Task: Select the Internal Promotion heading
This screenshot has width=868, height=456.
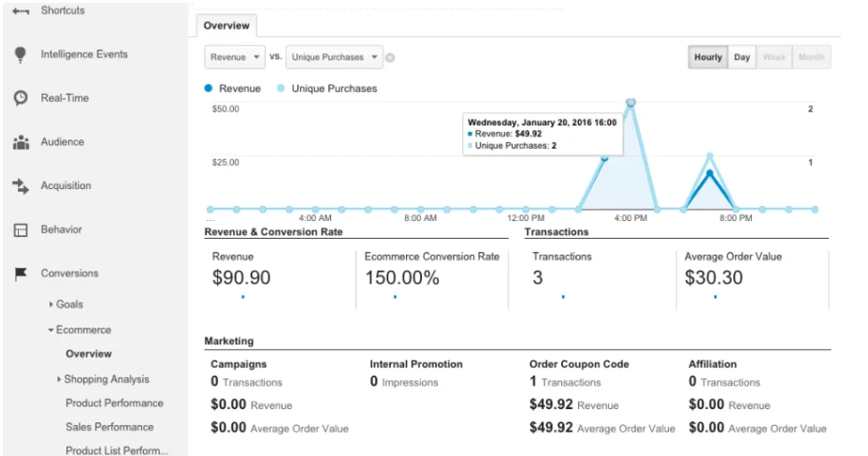Action: (x=416, y=364)
